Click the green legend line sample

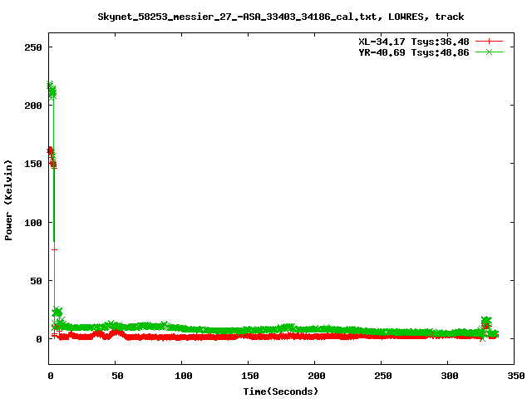(489, 52)
